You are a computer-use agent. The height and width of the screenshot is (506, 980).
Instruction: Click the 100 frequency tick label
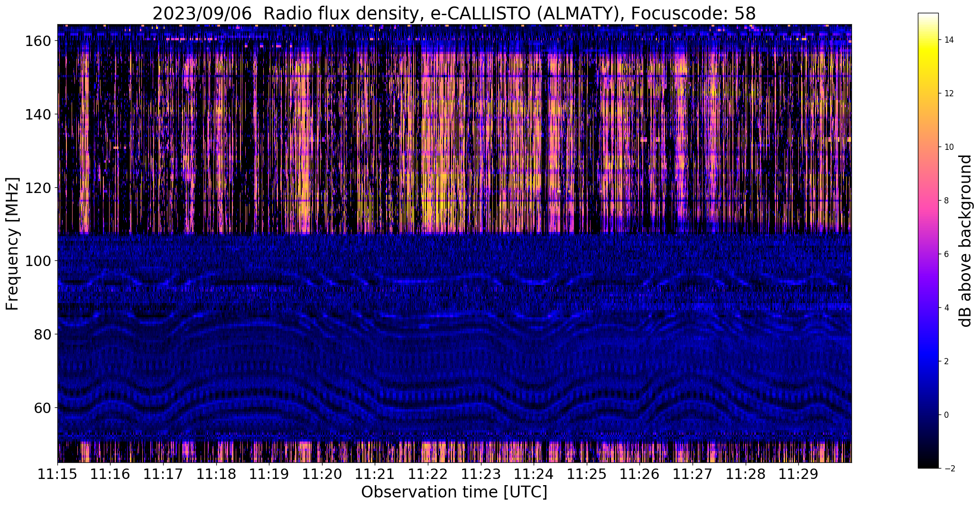(37, 261)
